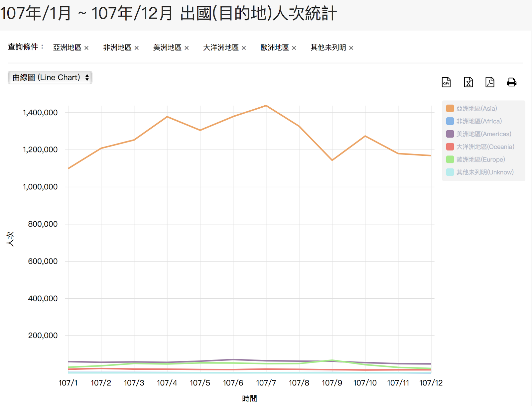Toggle Asia series via orange legend swatch
Image resolution: width=532 pixels, height=406 pixels.
(450, 108)
